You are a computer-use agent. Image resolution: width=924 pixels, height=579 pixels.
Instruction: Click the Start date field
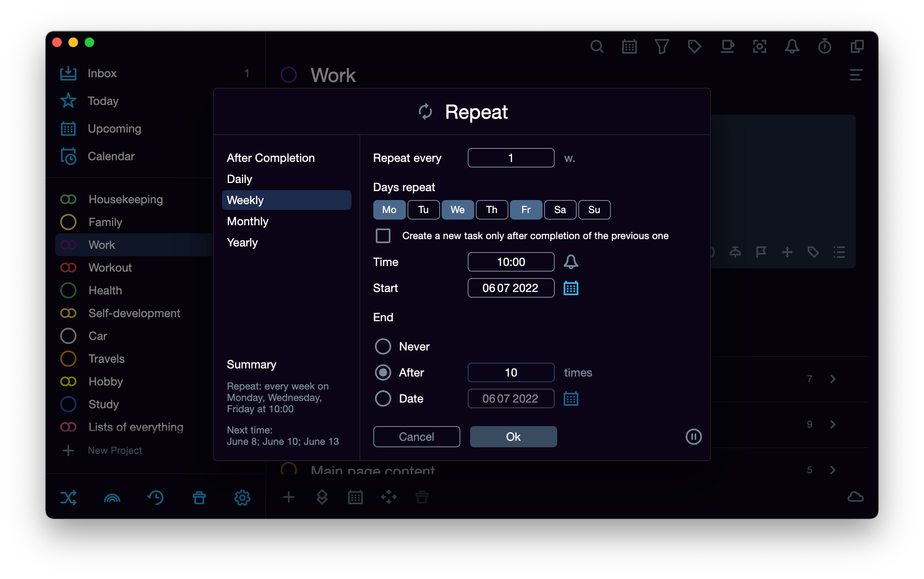tap(511, 288)
